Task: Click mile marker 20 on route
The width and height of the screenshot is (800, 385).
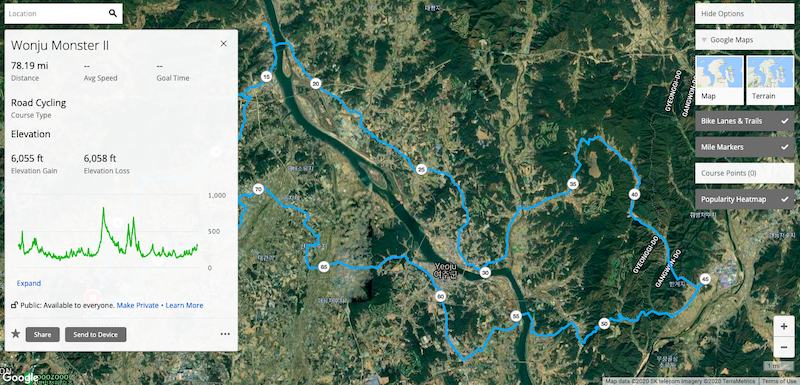Action: click(x=316, y=84)
